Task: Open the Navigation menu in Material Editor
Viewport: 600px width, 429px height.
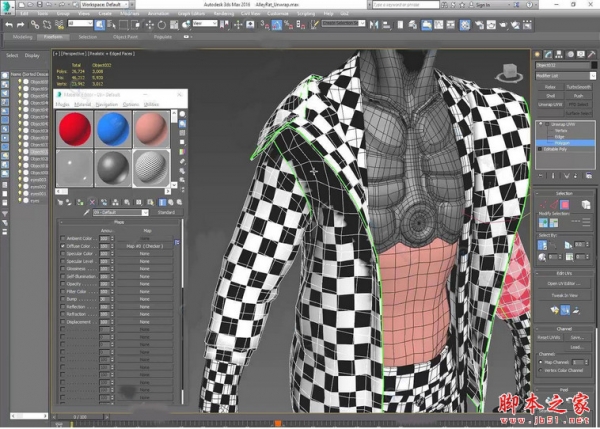Action: coord(106,103)
